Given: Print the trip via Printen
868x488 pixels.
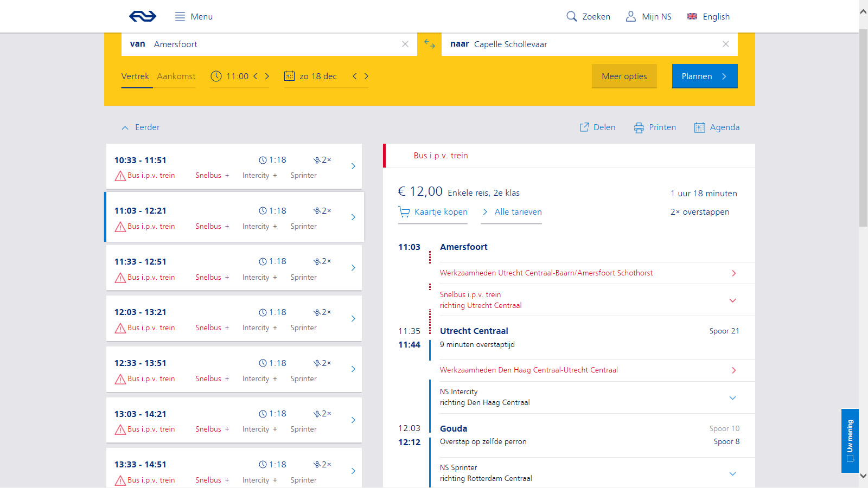Looking at the screenshot, I should pos(655,127).
